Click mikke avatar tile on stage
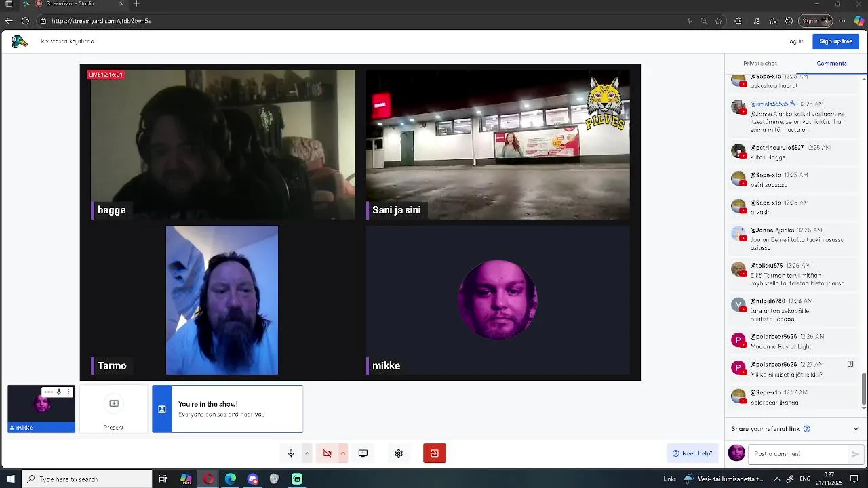This screenshot has height=488, width=868. tap(498, 300)
